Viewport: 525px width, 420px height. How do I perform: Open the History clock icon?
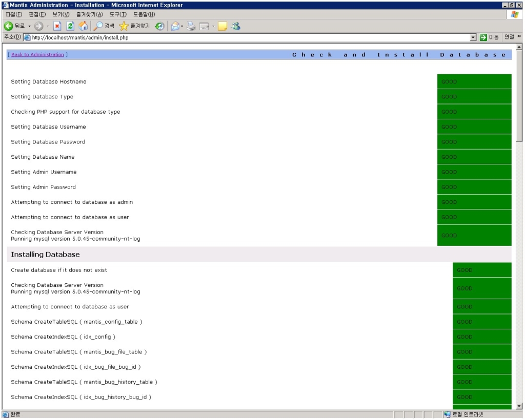(160, 26)
